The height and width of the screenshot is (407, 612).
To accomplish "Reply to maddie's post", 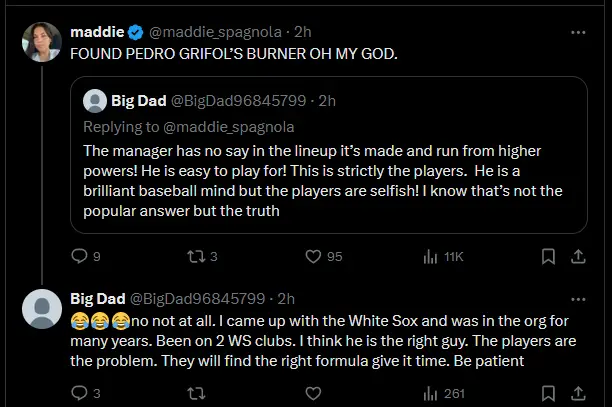I will coord(80,257).
